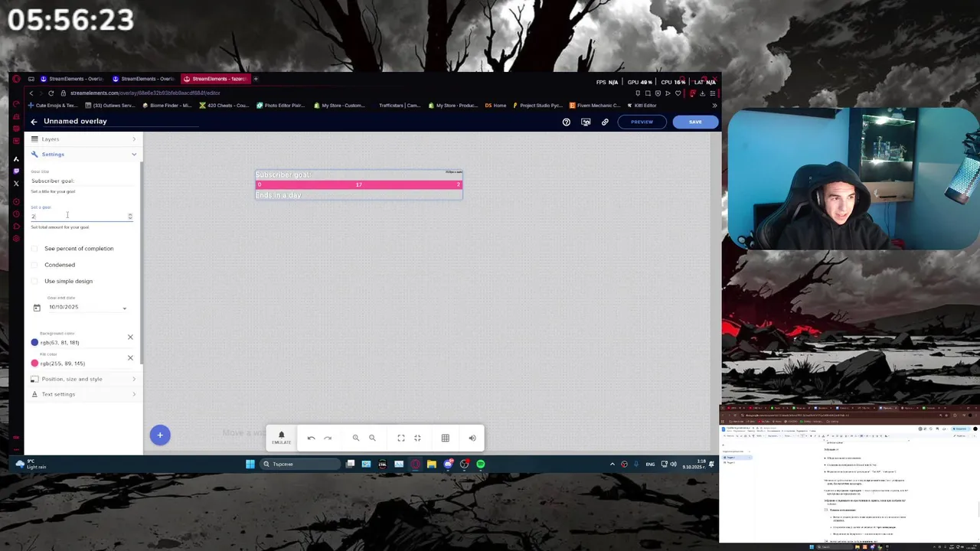This screenshot has height=551, width=980.
Task: Redo the last editor change
Action: [x=328, y=438]
